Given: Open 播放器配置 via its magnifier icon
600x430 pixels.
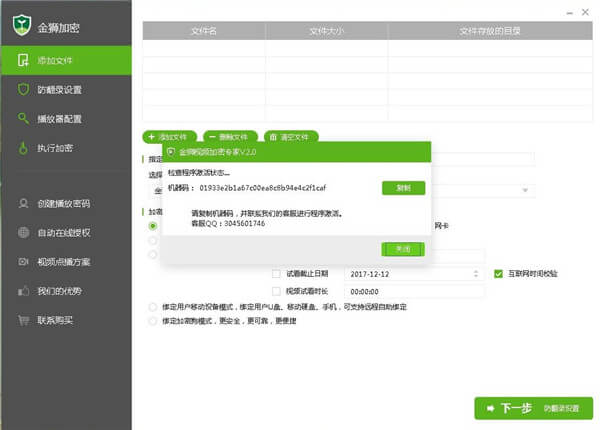Looking at the screenshot, I should tap(23, 119).
